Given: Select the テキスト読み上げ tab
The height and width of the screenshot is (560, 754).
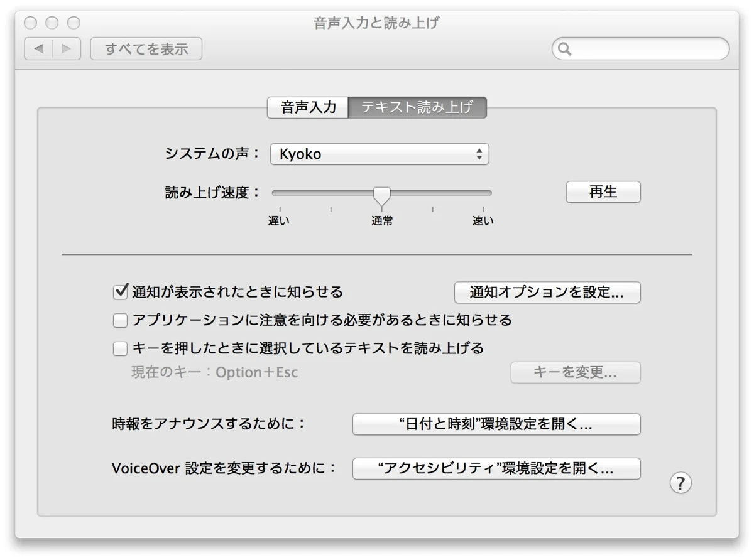Looking at the screenshot, I should pos(417,107).
